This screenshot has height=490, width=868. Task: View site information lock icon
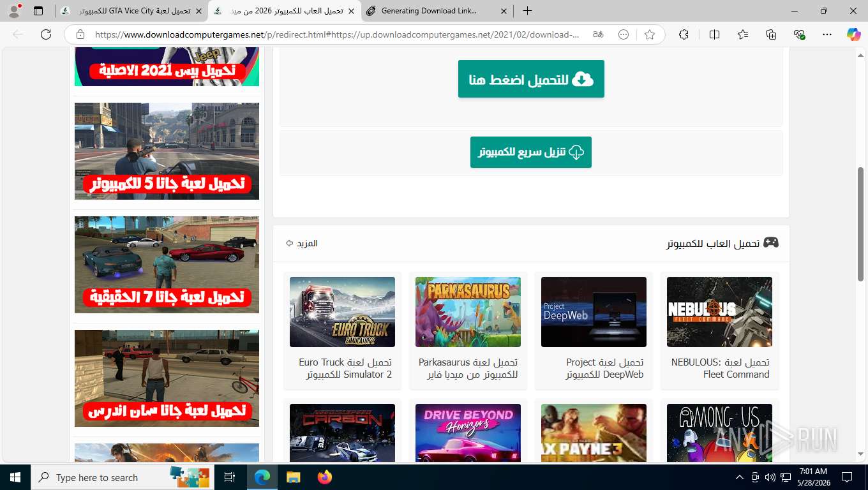(80, 34)
